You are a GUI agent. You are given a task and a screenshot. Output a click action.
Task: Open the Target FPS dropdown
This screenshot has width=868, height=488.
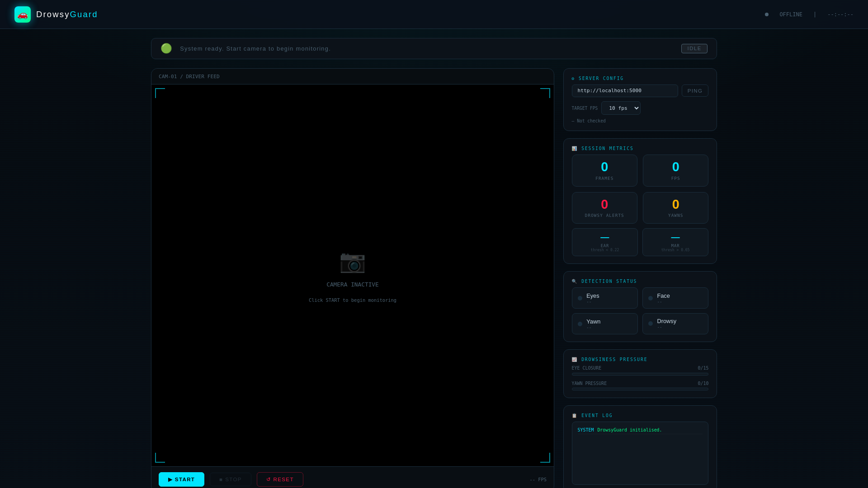pos(621,108)
